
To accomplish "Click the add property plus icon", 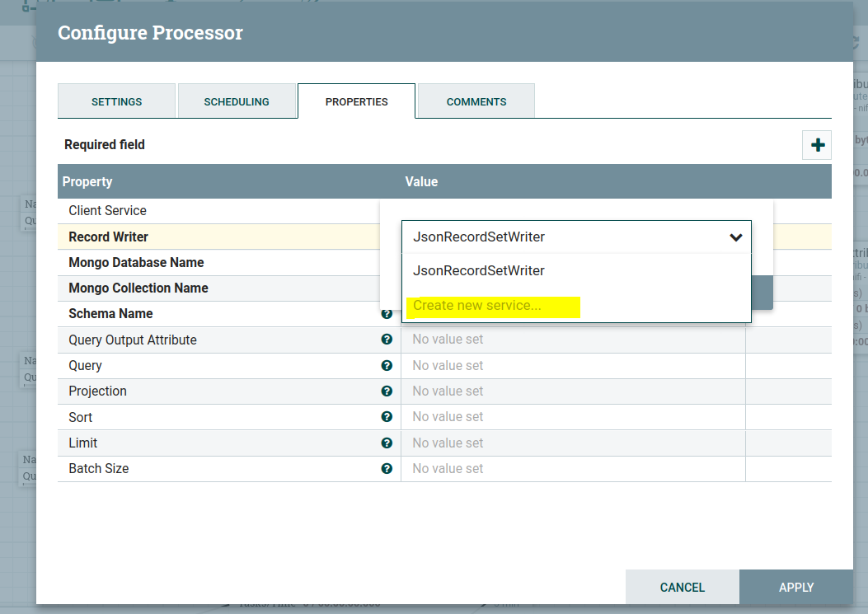I will [x=817, y=145].
